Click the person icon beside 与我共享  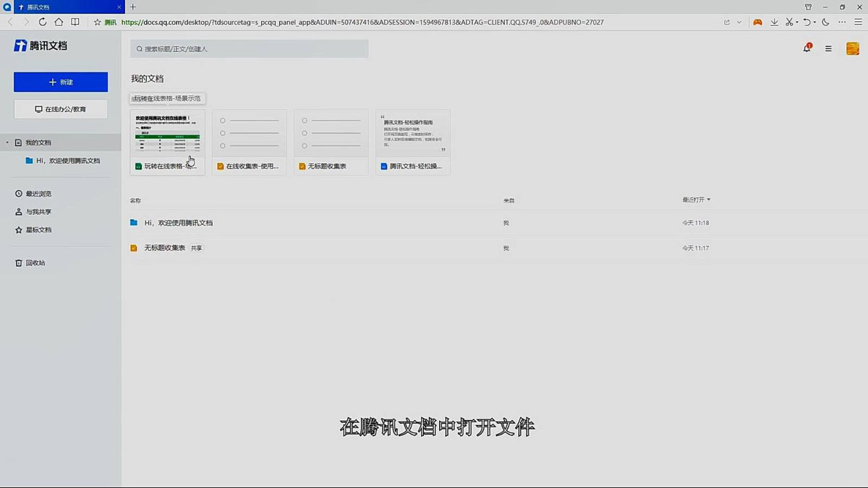point(19,212)
